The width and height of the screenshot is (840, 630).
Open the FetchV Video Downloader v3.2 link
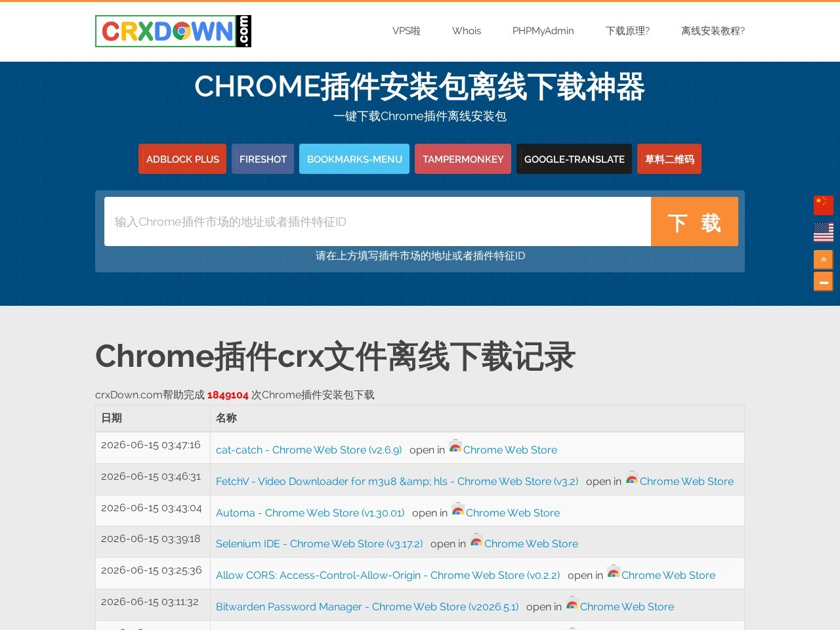pyautogui.click(x=397, y=482)
